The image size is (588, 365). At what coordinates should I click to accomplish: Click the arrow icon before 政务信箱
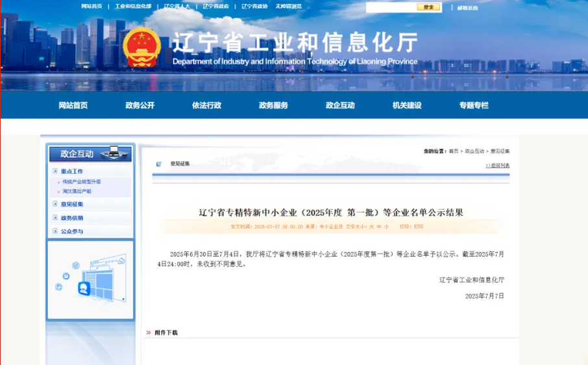[55, 218]
